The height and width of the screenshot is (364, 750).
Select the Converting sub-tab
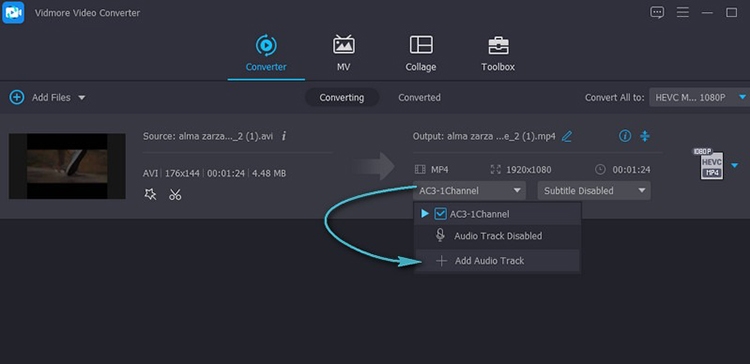tap(342, 98)
